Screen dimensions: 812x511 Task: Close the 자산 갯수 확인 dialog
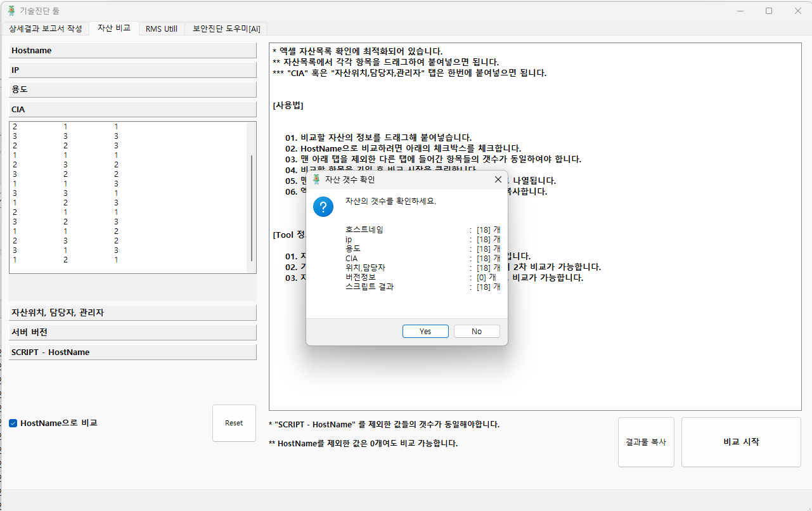coord(498,179)
